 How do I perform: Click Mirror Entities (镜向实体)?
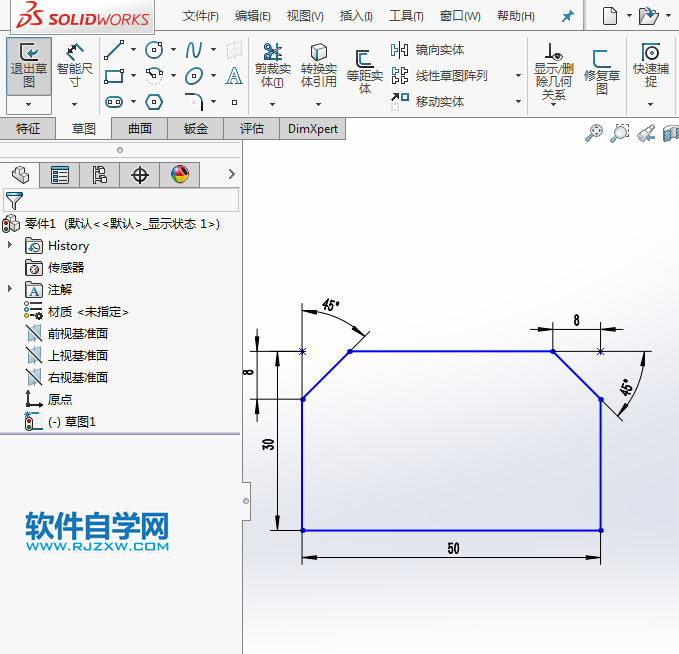click(x=427, y=50)
